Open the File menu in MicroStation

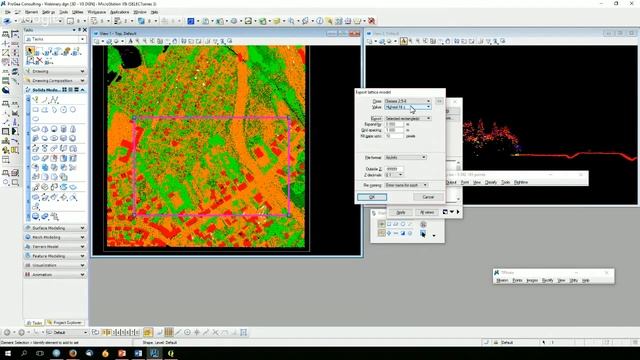pyautogui.click(x=8, y=12)
